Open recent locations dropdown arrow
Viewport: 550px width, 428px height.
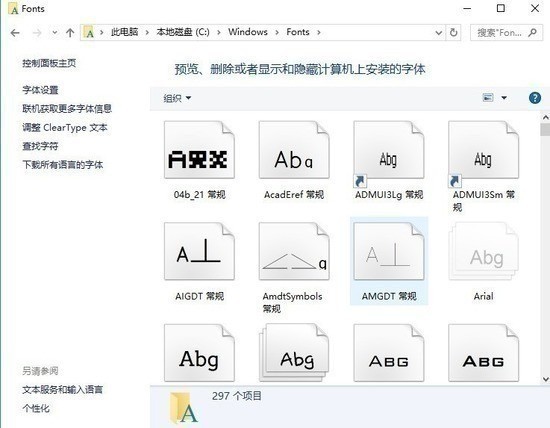coord(55,33)
